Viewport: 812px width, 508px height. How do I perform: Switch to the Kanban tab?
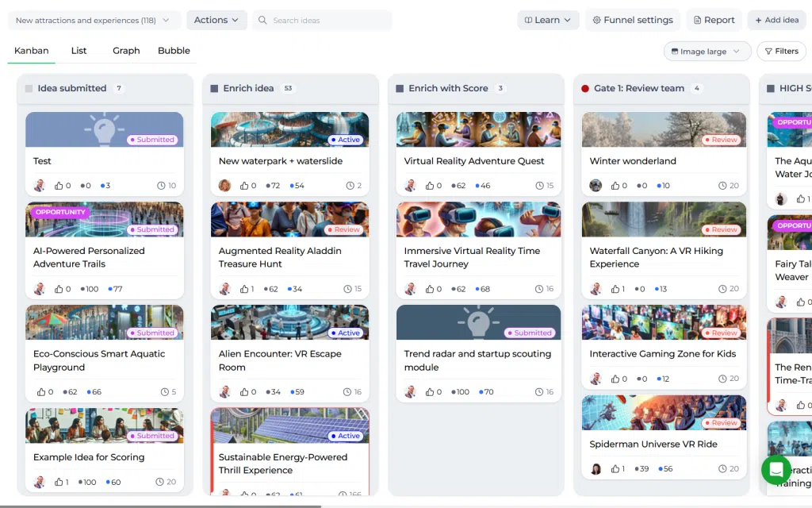coord(31,51)
